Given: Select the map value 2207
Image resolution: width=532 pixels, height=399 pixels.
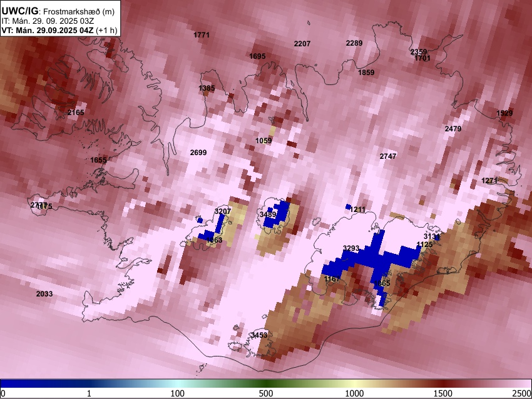Looking at the screenshot, I should (302, 44).
